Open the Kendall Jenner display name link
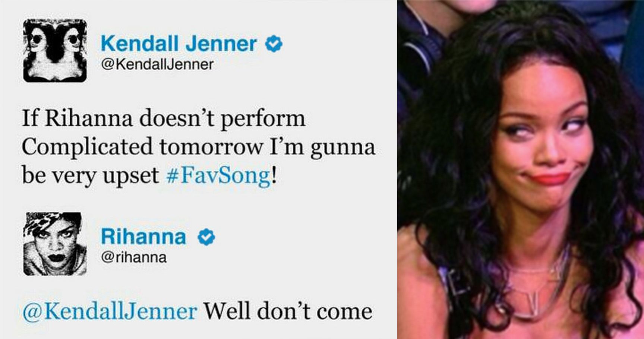 tap(179, 44)
